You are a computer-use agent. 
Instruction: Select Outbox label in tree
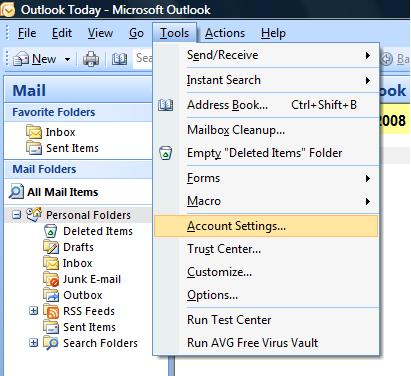pos(83,295)
